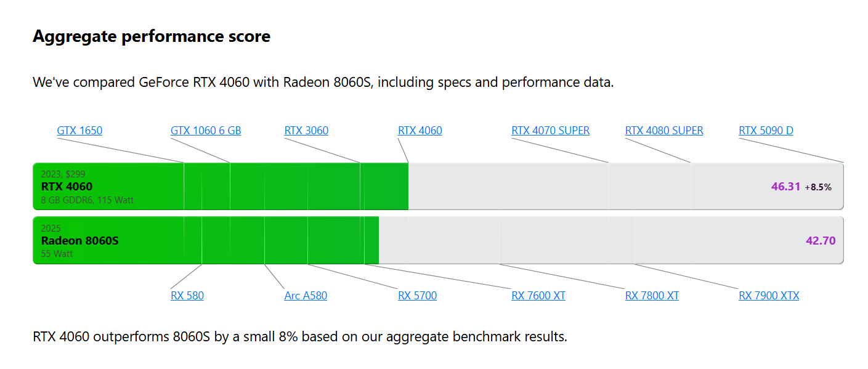Follow the RX 5700 link
This screenshot has width=868, height=369.
pyautogui.click(x=417, y=296)
